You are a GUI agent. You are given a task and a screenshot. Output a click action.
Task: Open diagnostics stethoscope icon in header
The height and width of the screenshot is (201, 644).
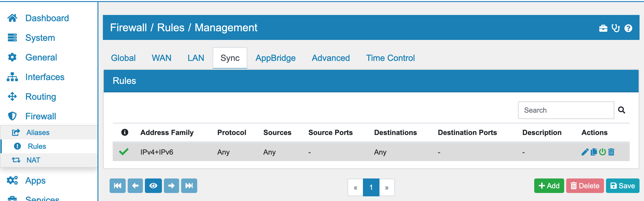click(616, 28)
